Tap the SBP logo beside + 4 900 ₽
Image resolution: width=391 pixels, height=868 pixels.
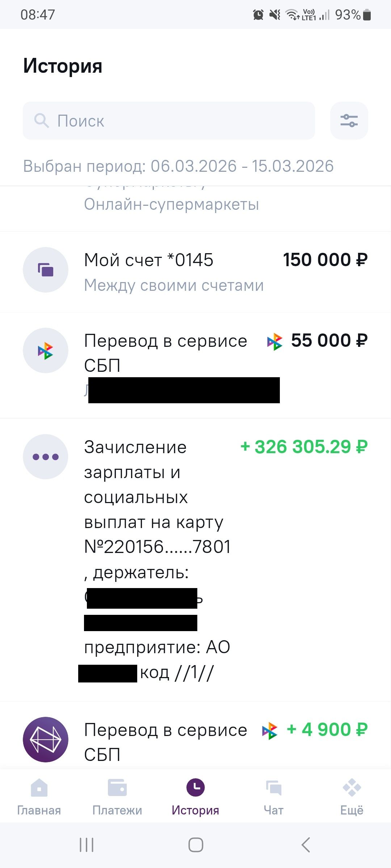[x=270, y=731]
